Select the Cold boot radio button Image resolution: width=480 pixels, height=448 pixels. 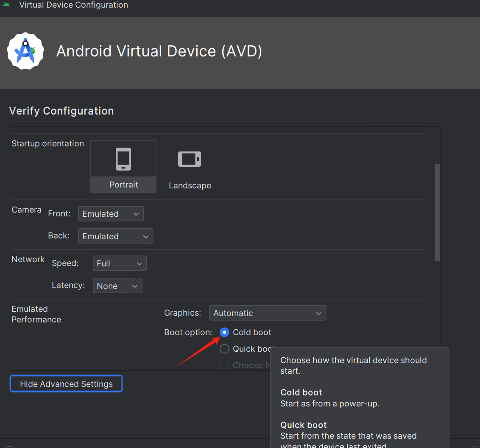(224, 332)
